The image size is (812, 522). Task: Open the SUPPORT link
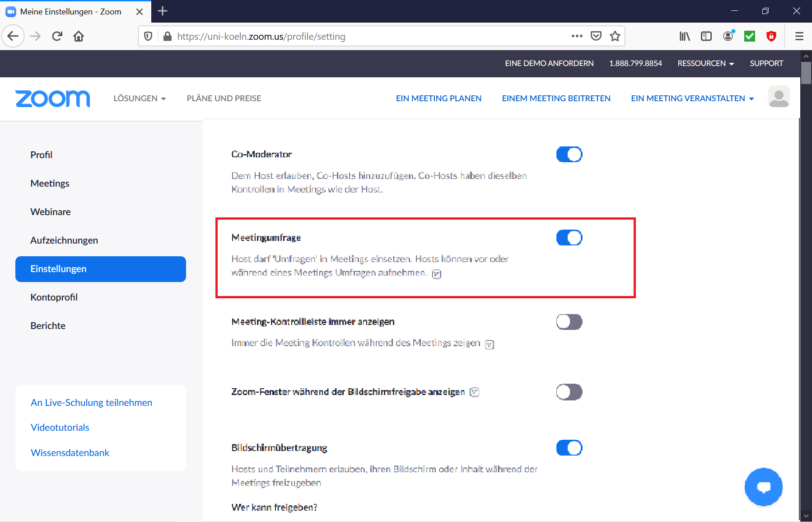point(766,63)
